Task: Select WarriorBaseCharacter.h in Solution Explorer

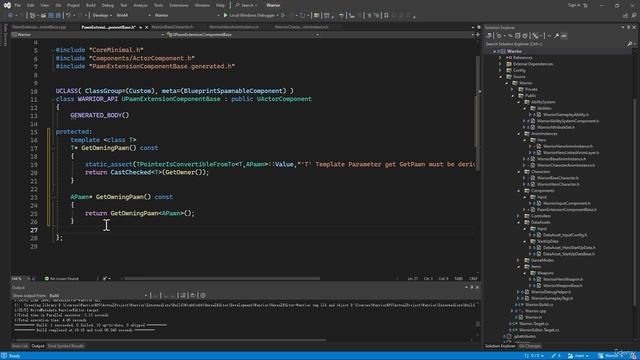Action: 558,178
